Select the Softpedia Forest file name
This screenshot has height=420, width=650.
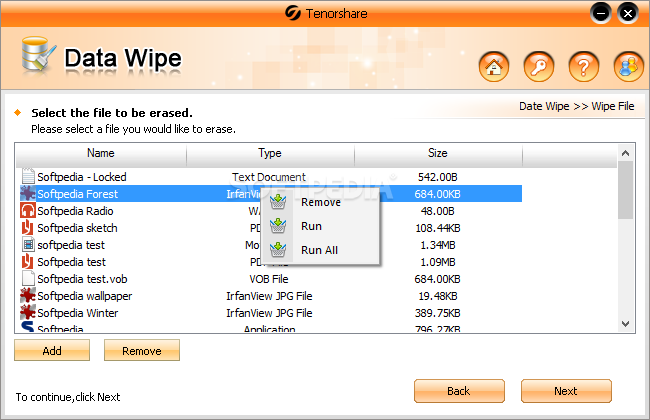pyautogui.click(x=78, y=194)
